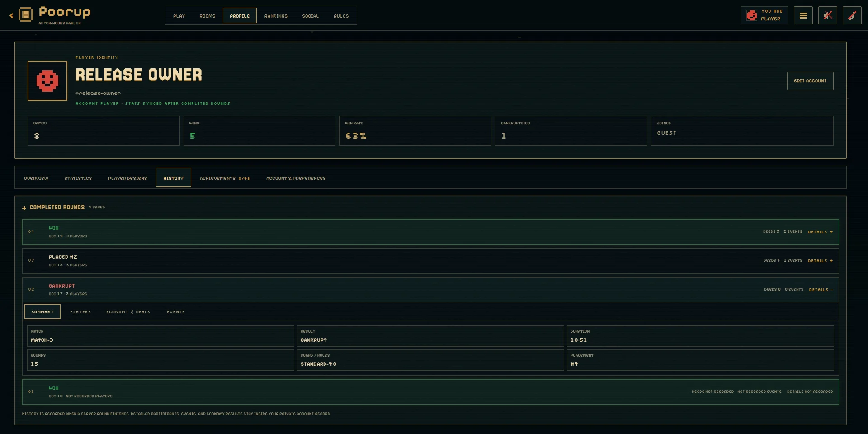Open the Achievements tab
This screenshot has height=434, width=868.
click(x=225, y=179)
